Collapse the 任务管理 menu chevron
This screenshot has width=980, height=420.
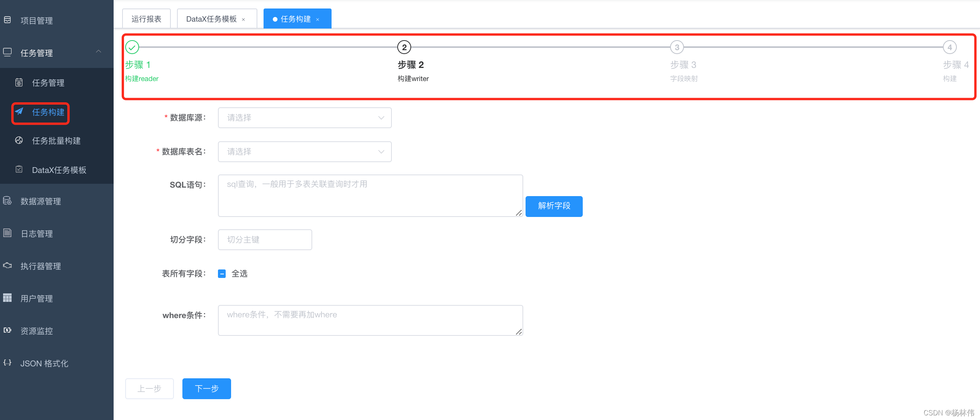click(x=99, y=52)
